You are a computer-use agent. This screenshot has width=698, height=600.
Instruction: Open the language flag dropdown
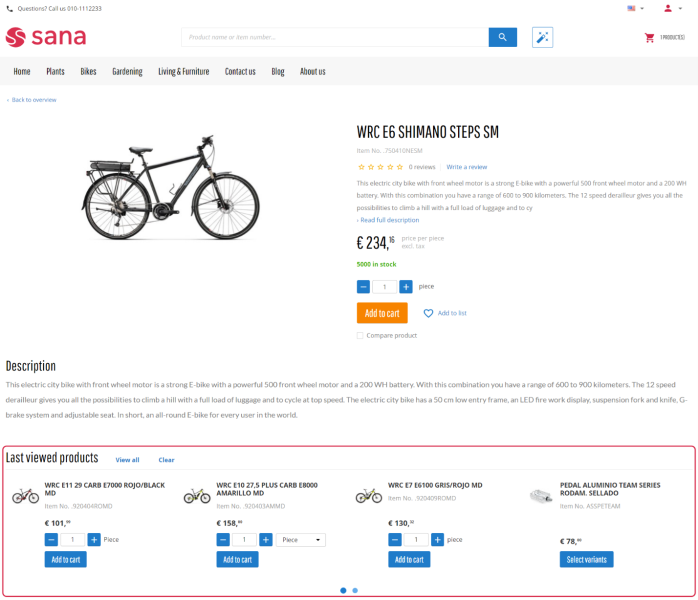click(634, 8)
